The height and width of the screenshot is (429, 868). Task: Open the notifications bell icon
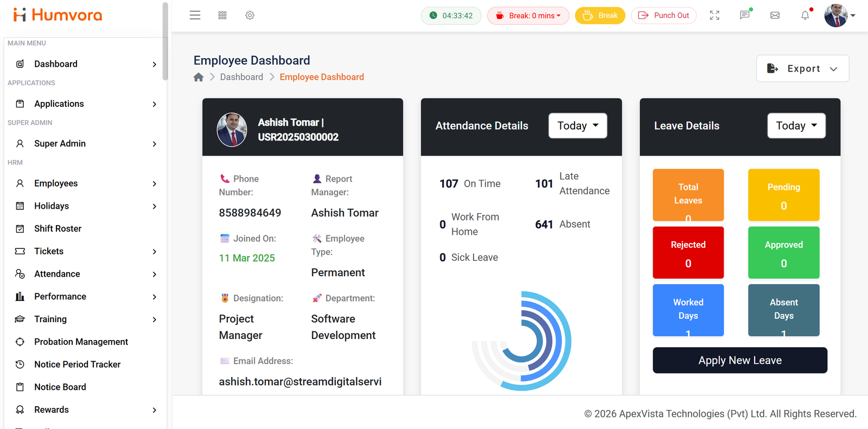[805, 15]
